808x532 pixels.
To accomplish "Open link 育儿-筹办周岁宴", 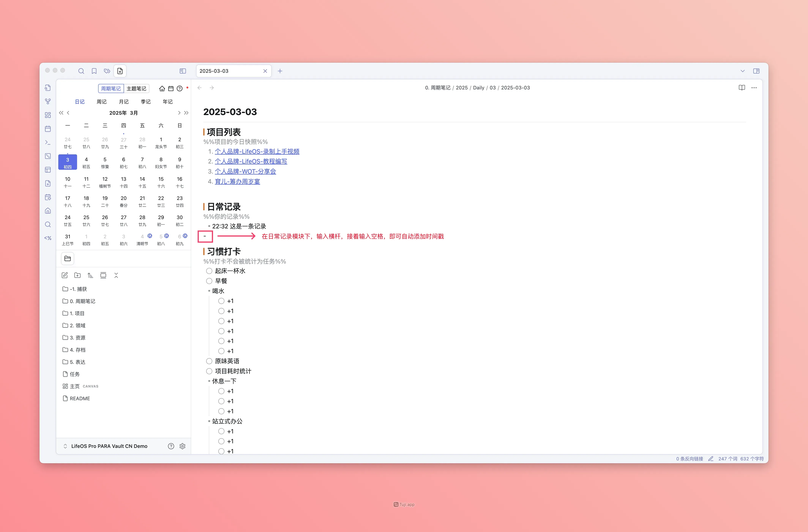I will [x=237, y=182].
